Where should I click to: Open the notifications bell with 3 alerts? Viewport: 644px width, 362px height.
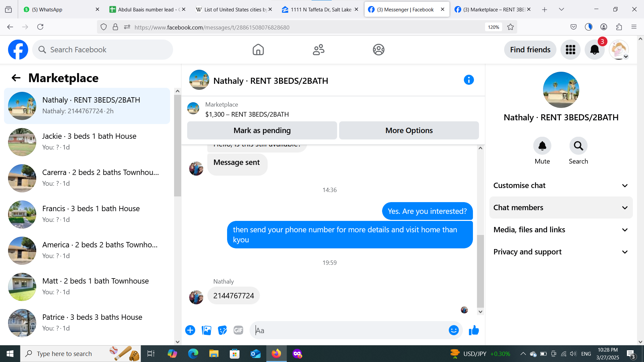click(x=595, y=50)
